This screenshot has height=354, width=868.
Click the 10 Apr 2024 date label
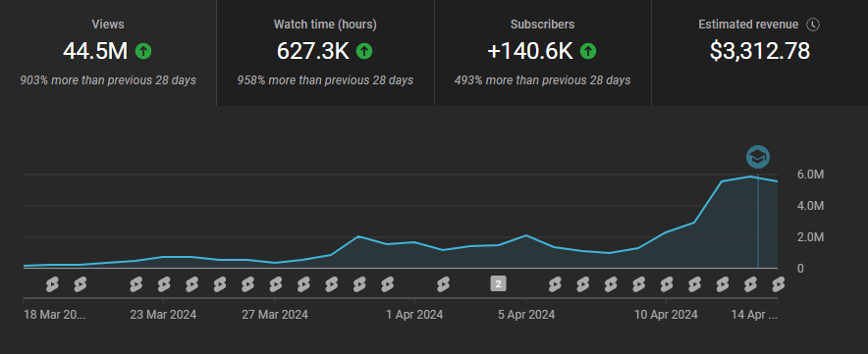(x=666, y=315)
